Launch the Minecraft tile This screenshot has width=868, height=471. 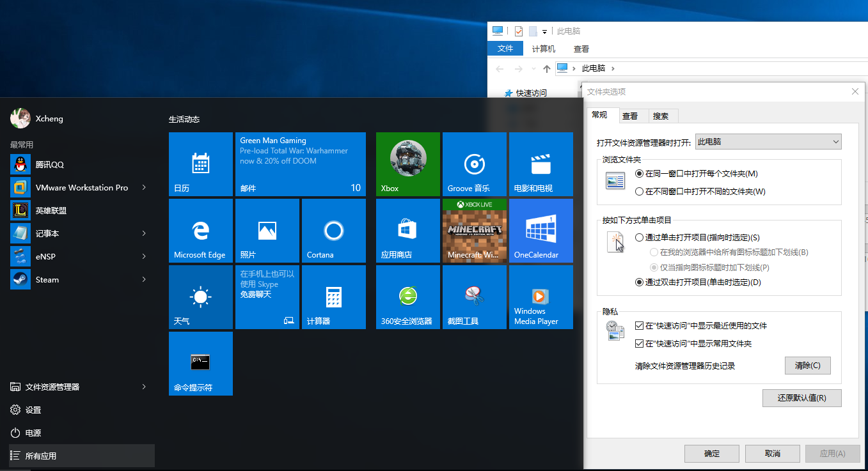pyautogui.click(x=475, y=231)
